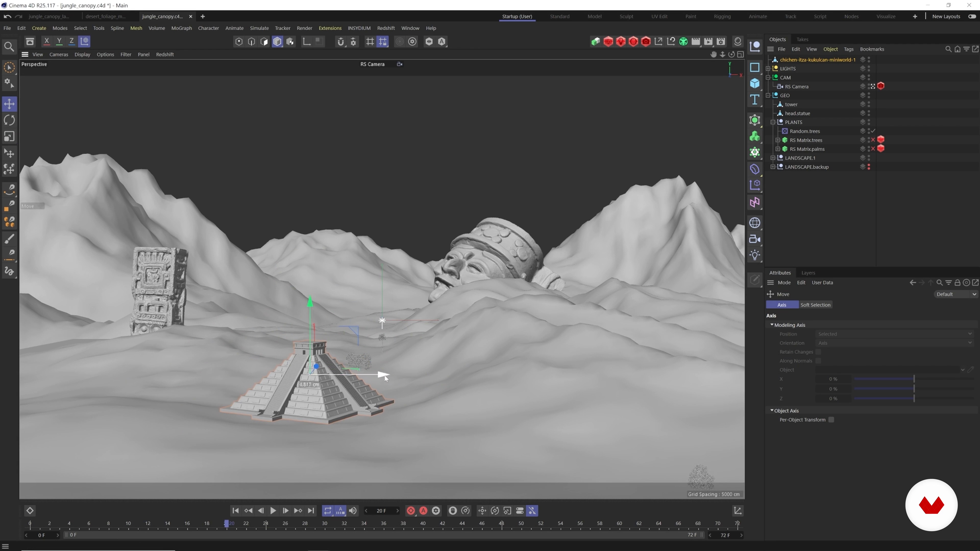
Task: Open the Default mode dropdown
Action: pos(956,294)
